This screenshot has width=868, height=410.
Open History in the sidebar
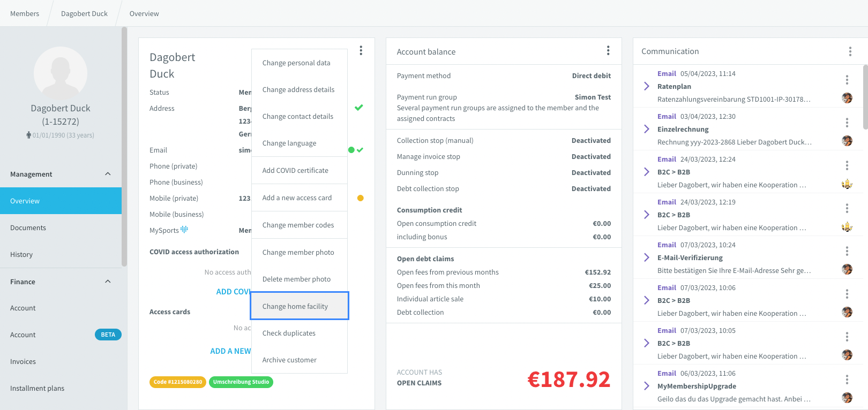click(61, 254)
